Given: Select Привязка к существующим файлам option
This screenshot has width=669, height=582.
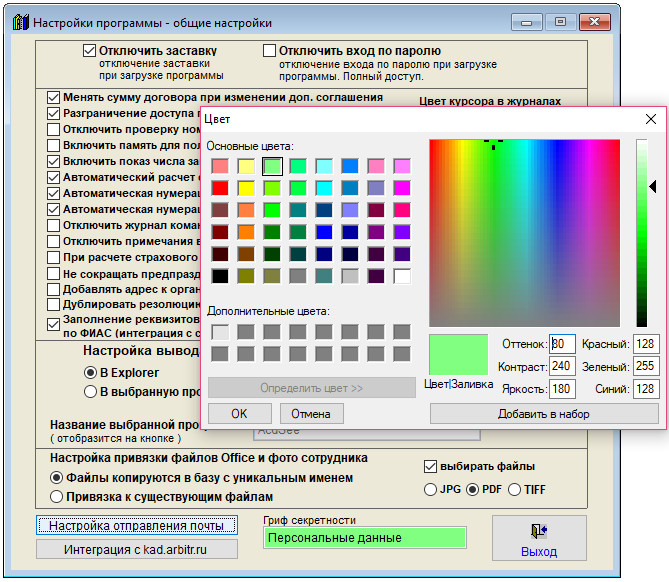Looking at the screenshot, I should (x=57, y=496).
